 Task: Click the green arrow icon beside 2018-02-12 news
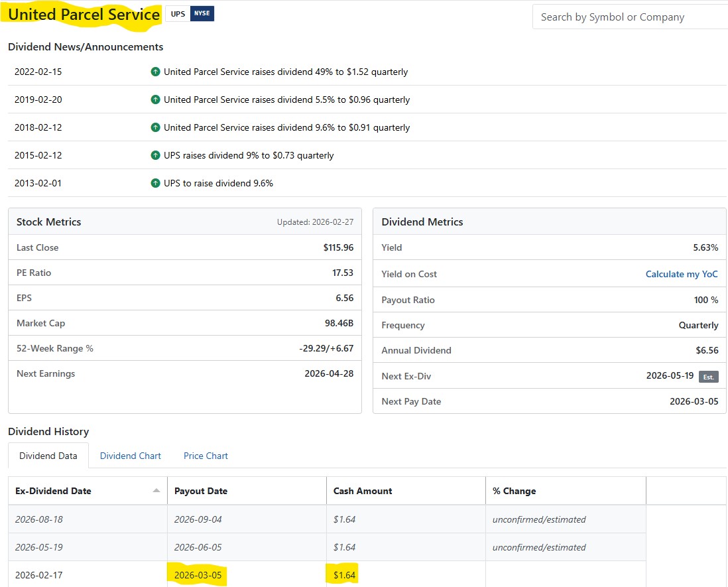[155, 127]
